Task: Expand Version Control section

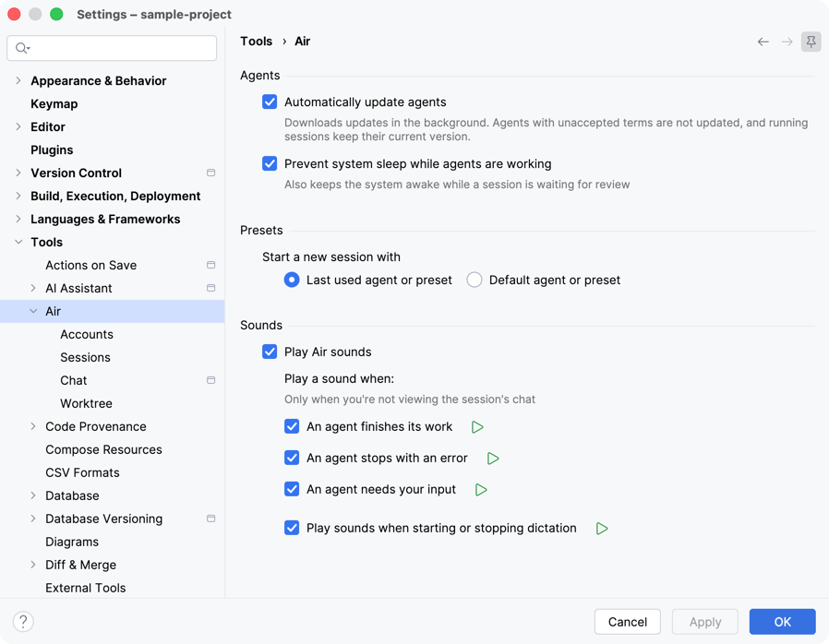Action: tap(18, 173)
